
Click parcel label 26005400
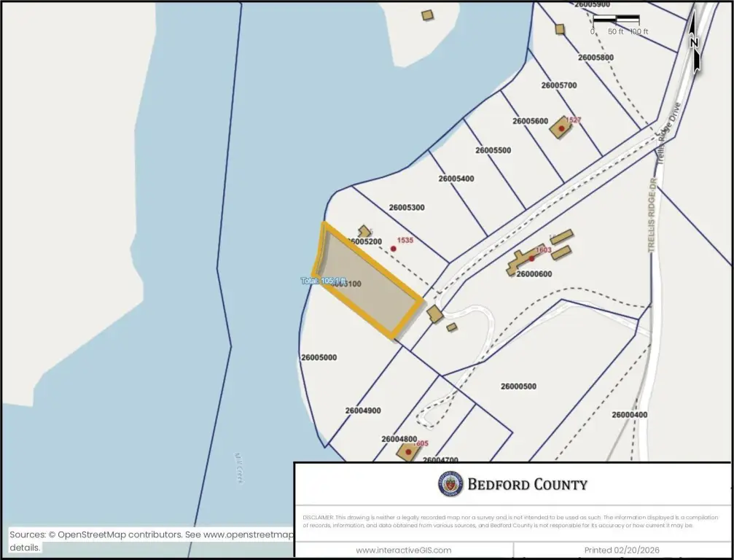(x=456, y=179)
